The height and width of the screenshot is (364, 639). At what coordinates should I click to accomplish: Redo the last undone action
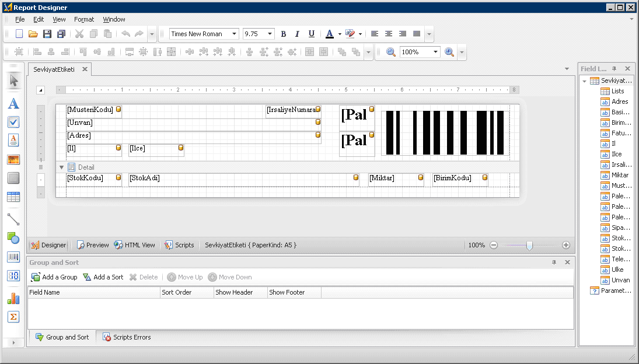[139, 34]
